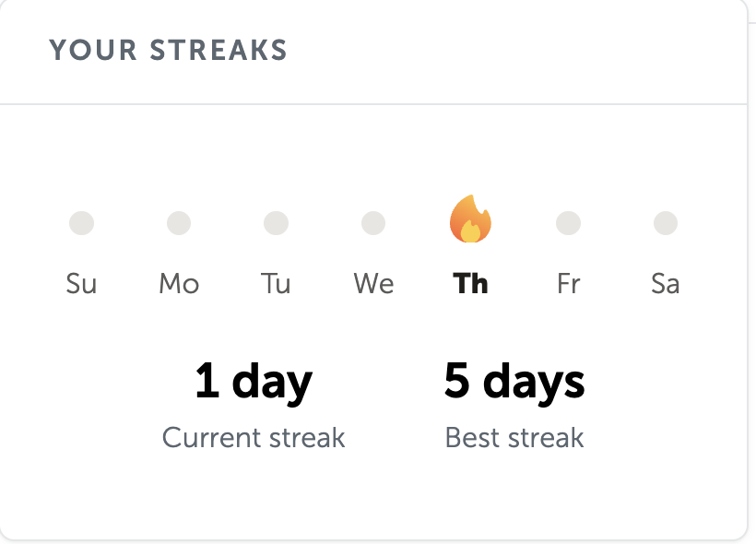The height and width of the screenshot is (544, 756).
Task: Click the Fr day label
Action: (x=569, y=283)
